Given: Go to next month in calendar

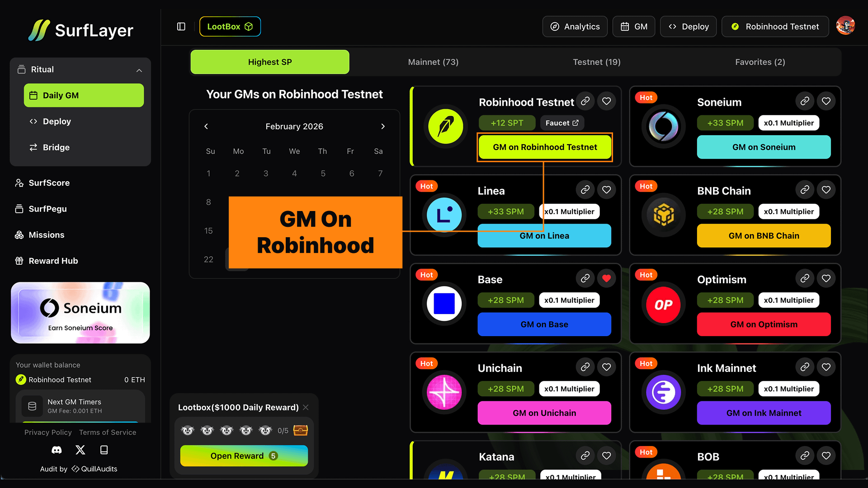Looking at the screenshot, I should coord(383,127).
